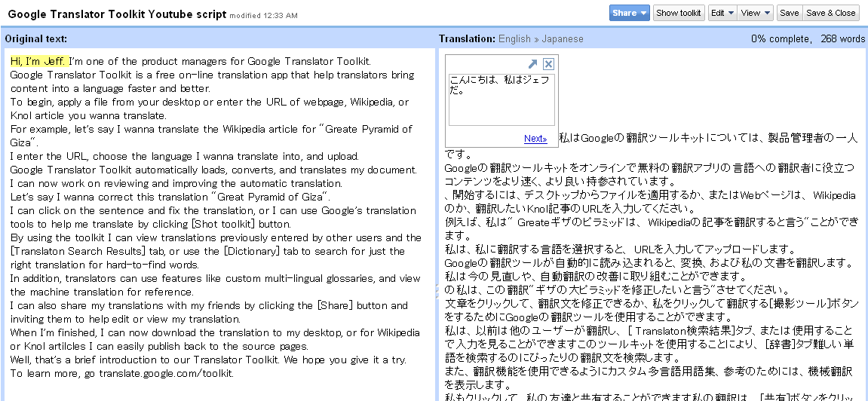Select Japanese line '私は、私に翻訳する言語を選択すると'
868x401 pixels.
point(620,249)
